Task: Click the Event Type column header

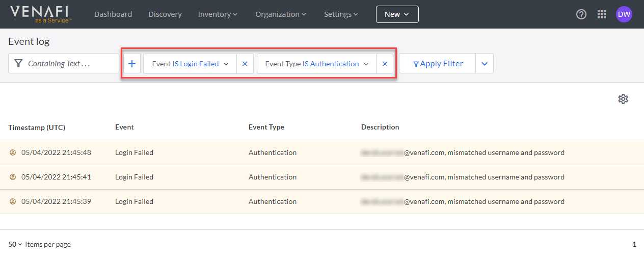Action: (266, 127)
